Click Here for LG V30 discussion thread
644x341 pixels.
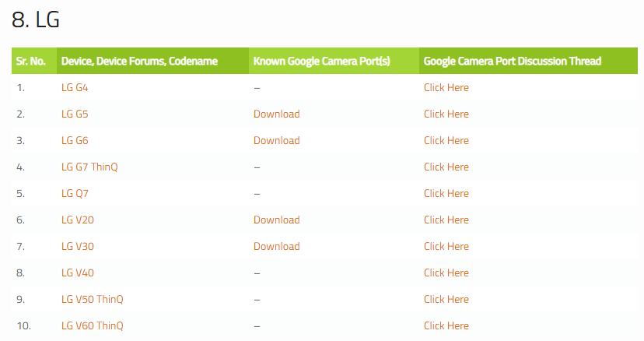(x=446, y=246)
